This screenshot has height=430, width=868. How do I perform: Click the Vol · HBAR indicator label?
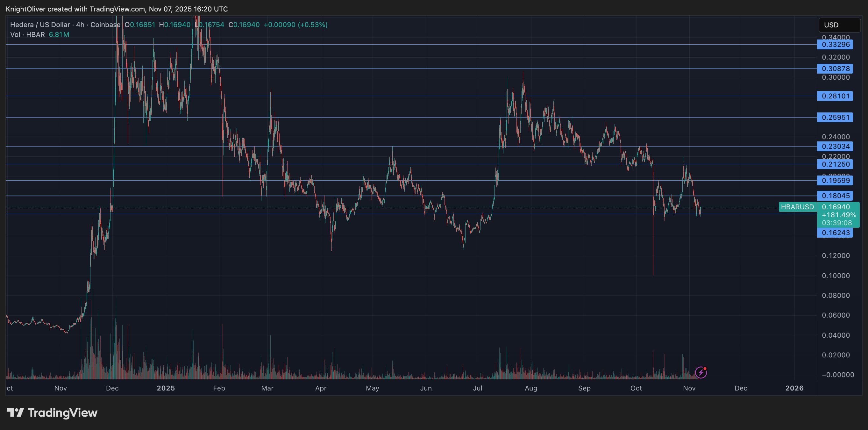tap(27, 34)
